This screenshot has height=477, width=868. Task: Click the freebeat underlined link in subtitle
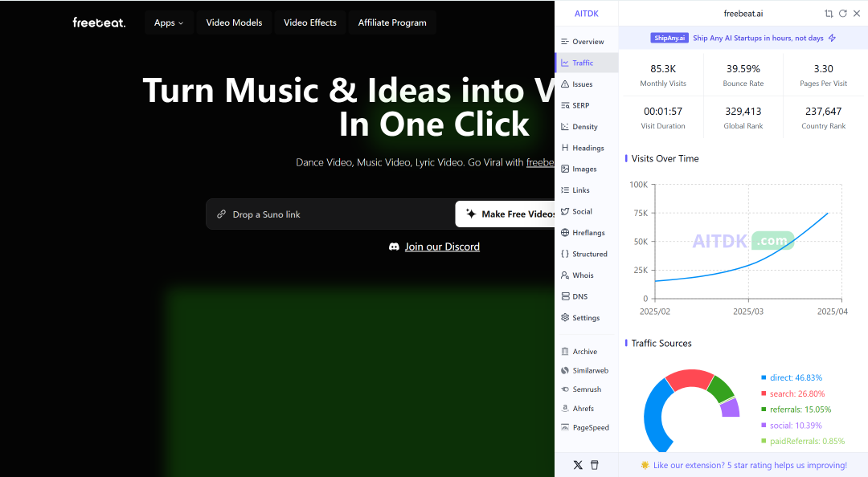[540, 162]
